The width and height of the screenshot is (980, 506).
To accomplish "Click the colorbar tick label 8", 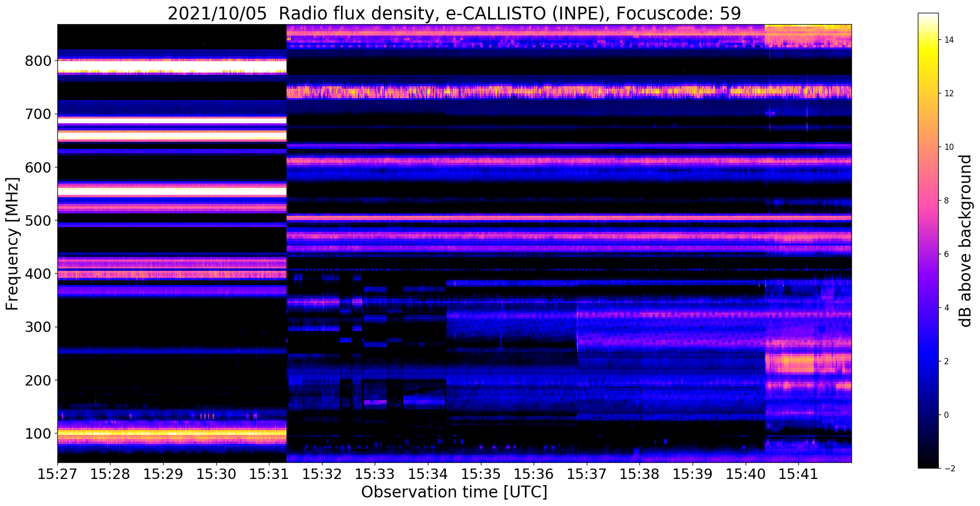I will click(946, 201).
